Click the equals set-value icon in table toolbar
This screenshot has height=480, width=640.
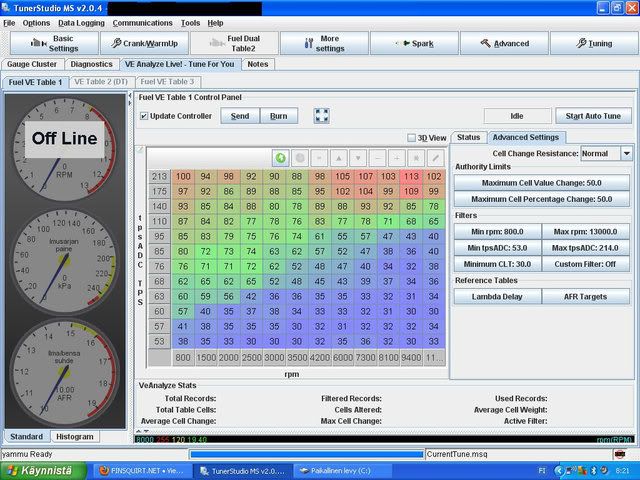tap(319, 158)
